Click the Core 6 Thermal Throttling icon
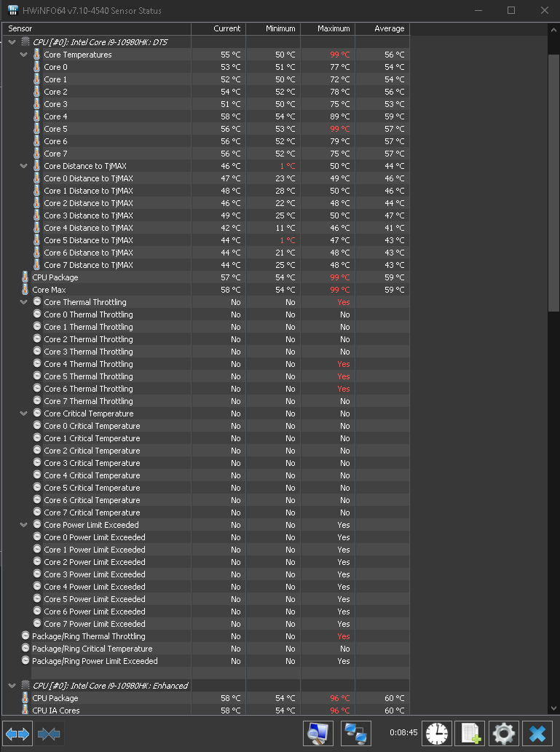This screenshot has width=560, height=752. (x=37, y=389)
